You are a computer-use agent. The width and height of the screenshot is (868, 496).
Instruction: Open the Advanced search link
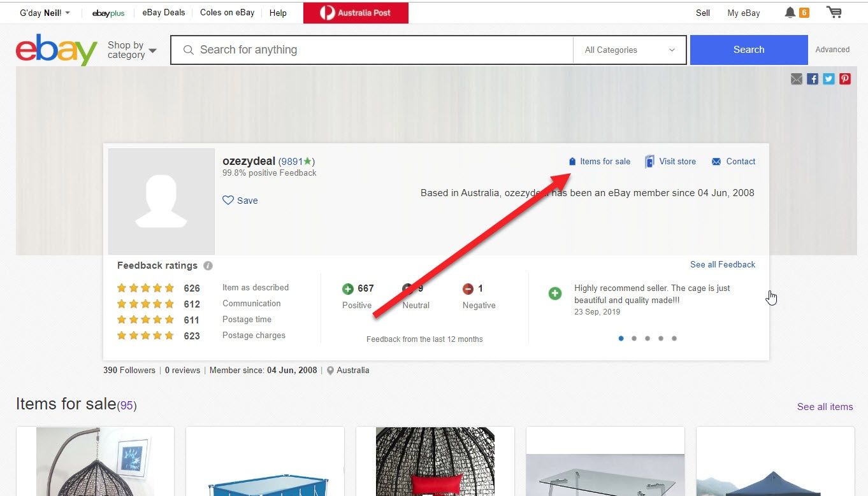[x=832, y=50]
